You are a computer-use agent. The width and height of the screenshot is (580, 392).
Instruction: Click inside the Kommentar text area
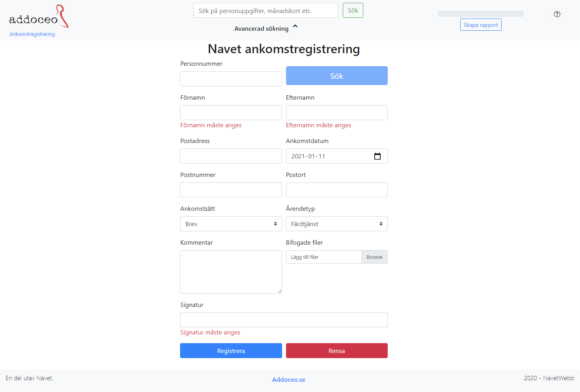tap(231, 272)
